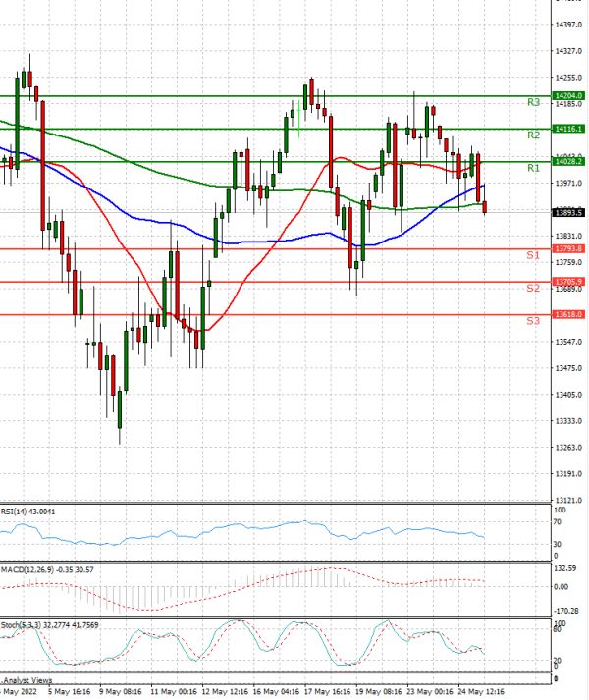Click the 9 May 08:16 time label
This screenshot has height=700, width=589.
pos(120,692)
